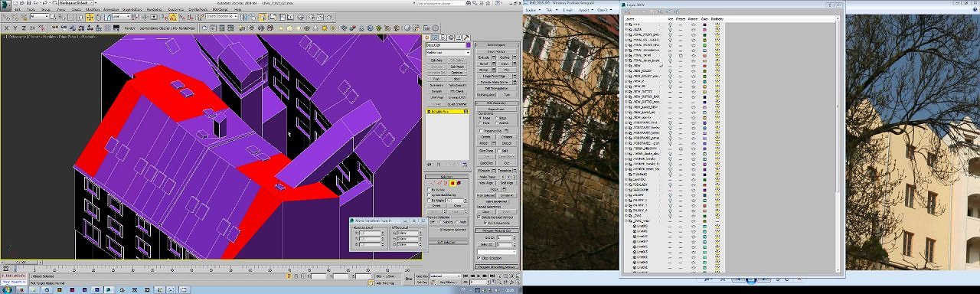
Task: Click the Inset button
Action: (x=505, y=64)
